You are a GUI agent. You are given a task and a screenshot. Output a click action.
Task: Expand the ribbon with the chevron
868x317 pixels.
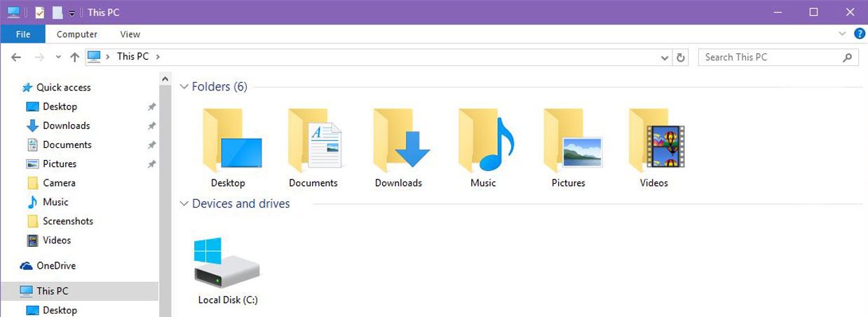842,34
